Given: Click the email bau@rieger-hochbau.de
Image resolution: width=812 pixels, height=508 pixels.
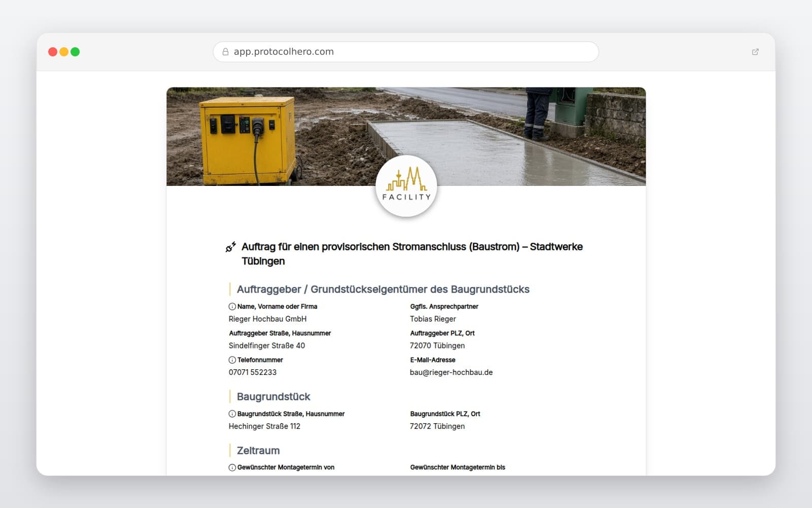Looking at the screenshot, I should tap(451, 372).
